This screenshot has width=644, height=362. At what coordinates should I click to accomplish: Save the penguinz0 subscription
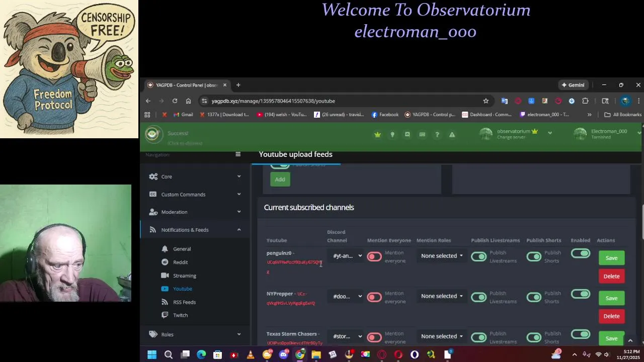611,258
